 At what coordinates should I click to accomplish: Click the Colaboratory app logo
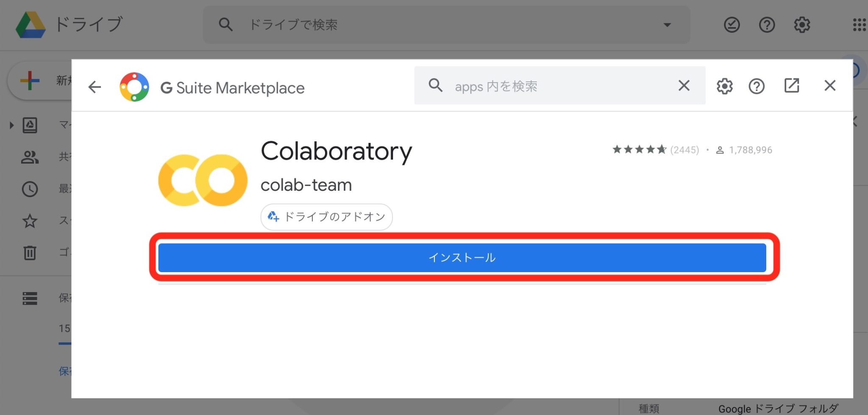[202, 179]
